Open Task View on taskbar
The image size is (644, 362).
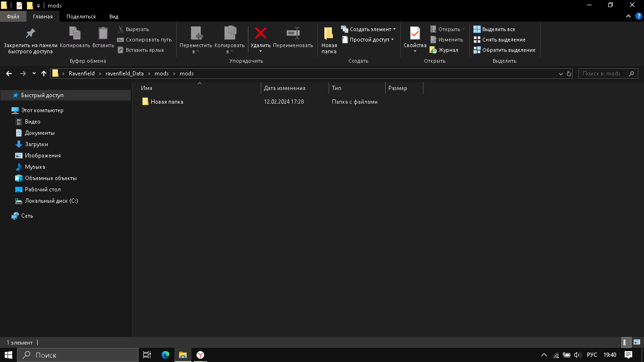coord(147,355)
